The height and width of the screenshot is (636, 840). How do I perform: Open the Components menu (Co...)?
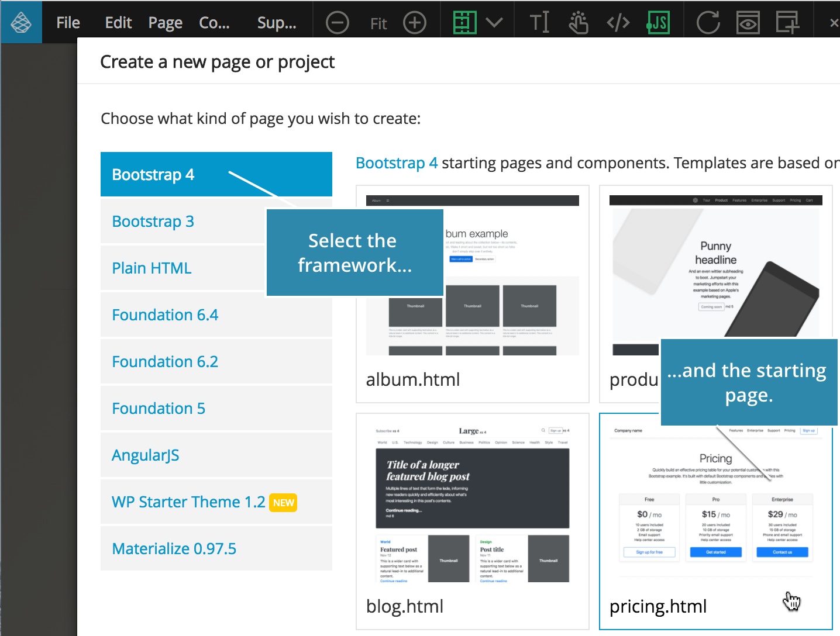point(214,23)
